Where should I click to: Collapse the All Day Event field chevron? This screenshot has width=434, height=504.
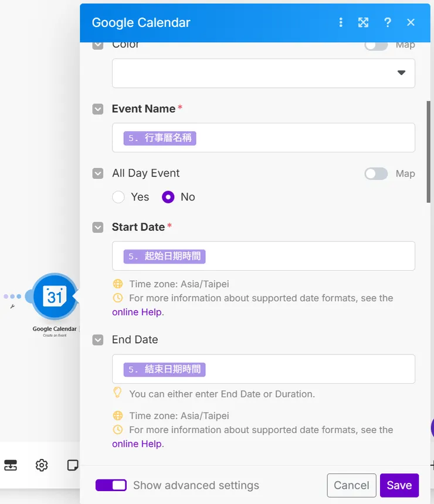[98, 173]
